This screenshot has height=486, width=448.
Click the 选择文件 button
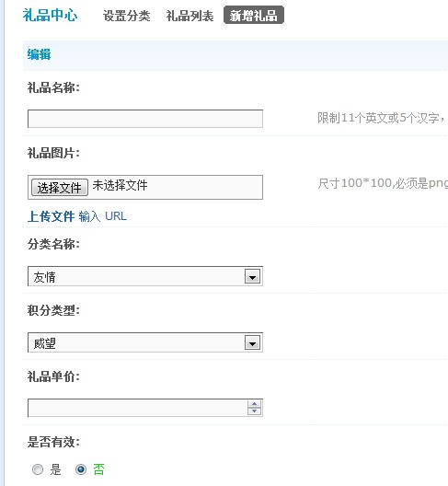click(60, 187)
